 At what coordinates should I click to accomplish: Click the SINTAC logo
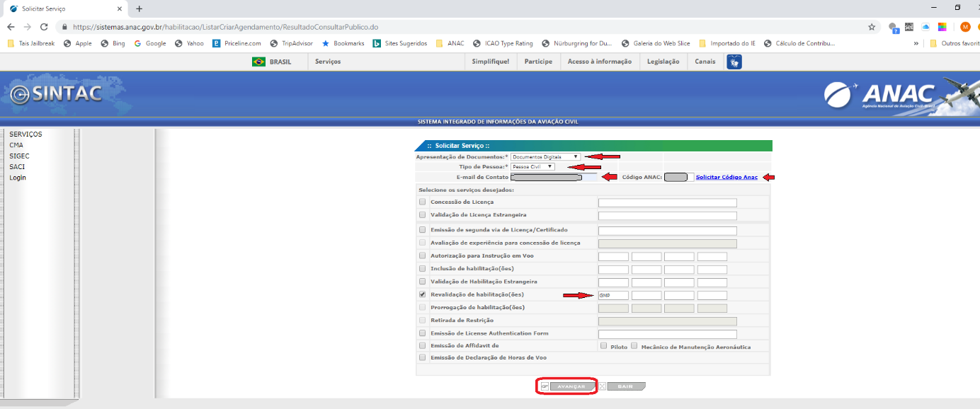click(57, 95)
